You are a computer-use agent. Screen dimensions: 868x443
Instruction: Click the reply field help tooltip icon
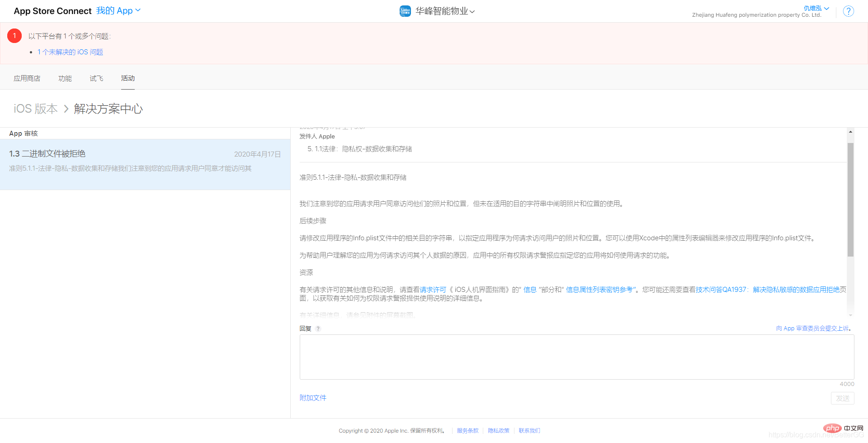(x=318, y=329)
